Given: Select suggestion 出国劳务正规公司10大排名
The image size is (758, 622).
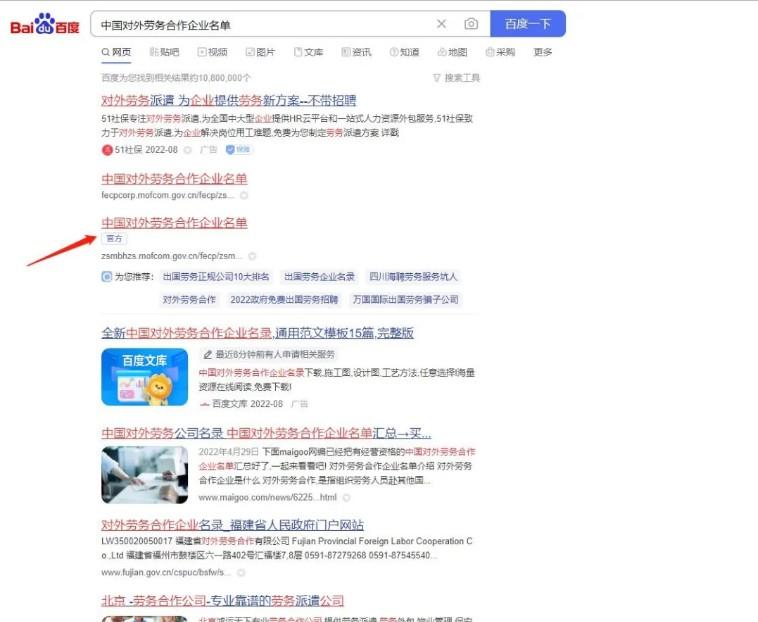Looking at the screenshot, I should click(216, 277).
